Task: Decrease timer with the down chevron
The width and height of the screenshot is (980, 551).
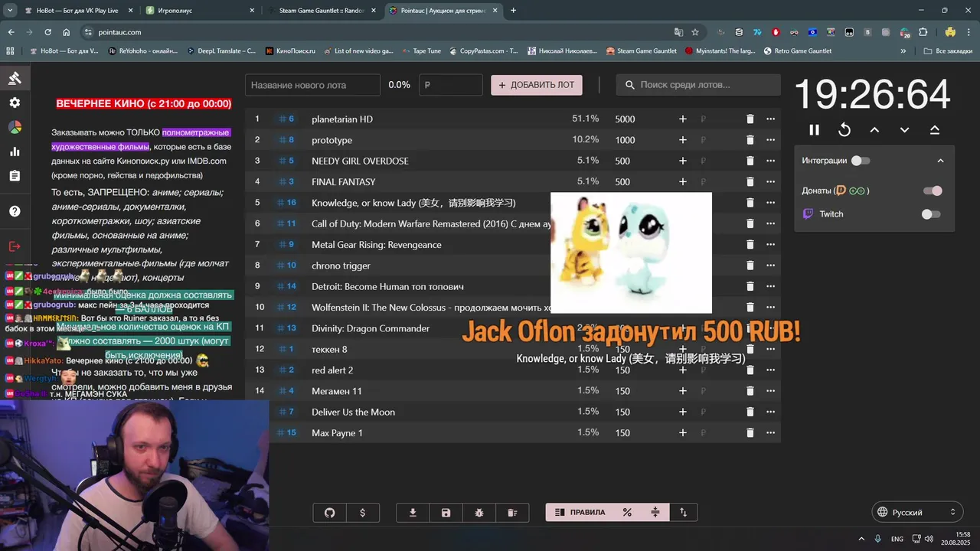Action: coord(904,130)
